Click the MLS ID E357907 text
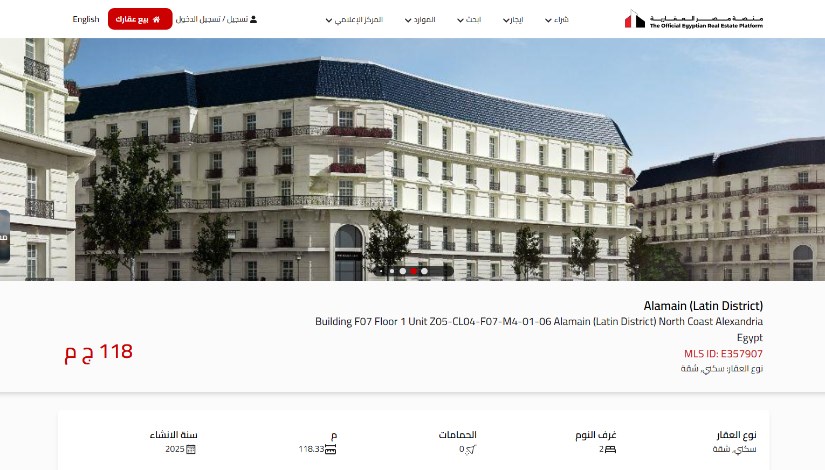Screen dimensions: 825x470 point(723,354)
